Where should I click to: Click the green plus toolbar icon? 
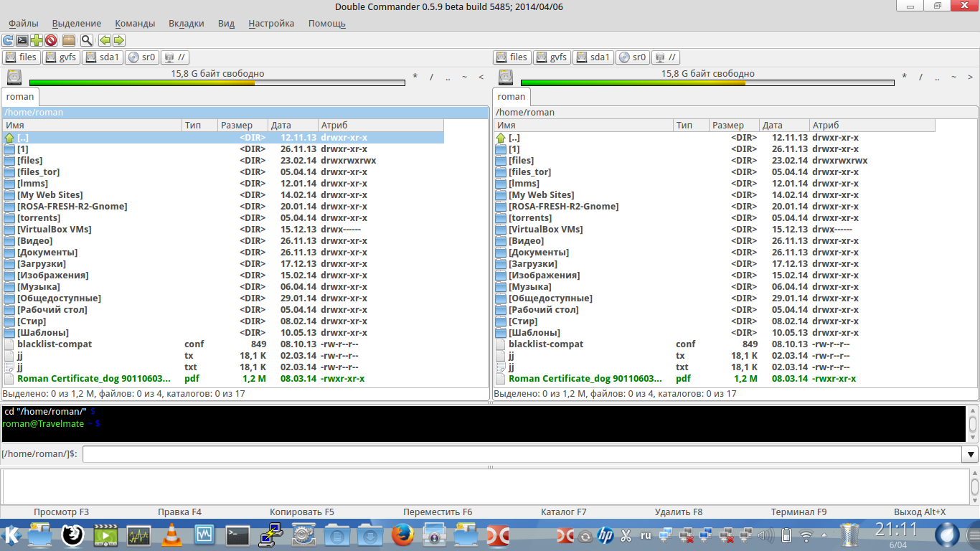(x=37, y=41)
